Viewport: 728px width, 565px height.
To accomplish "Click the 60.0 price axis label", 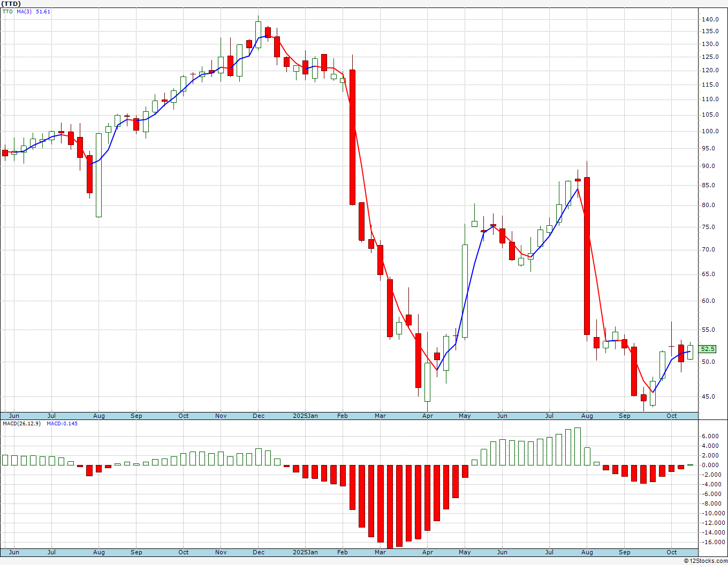I will coord(709,301).
